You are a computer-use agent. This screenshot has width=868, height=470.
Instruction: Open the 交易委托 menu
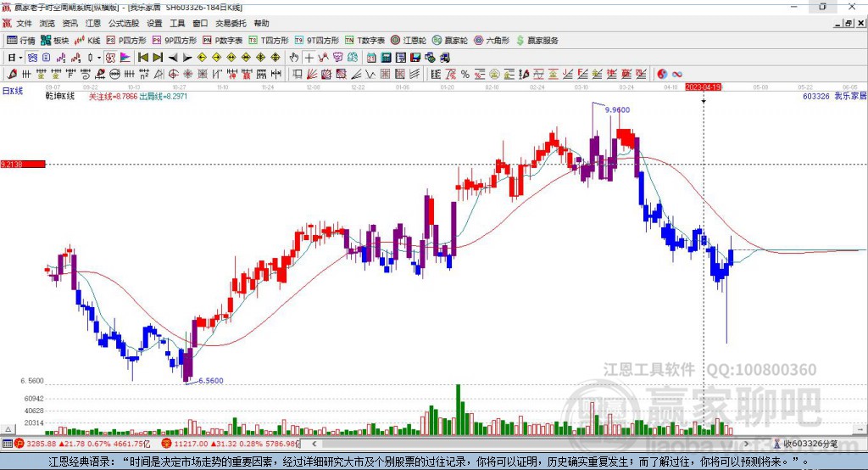[x=231, y=23]
